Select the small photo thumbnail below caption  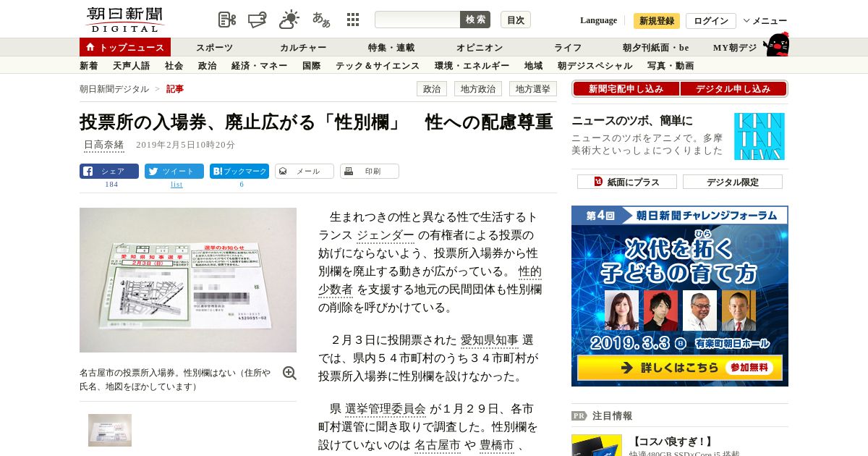pyautogui.click(x=110, y=430)
